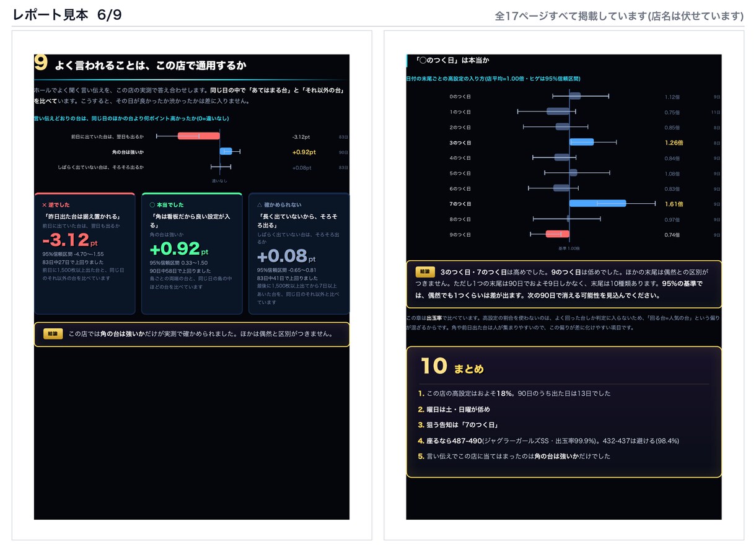Screen dimensions: 756x552
Task: Click the blue bar for the 角の台は強いか row
Action: click(x=226, y=152)
